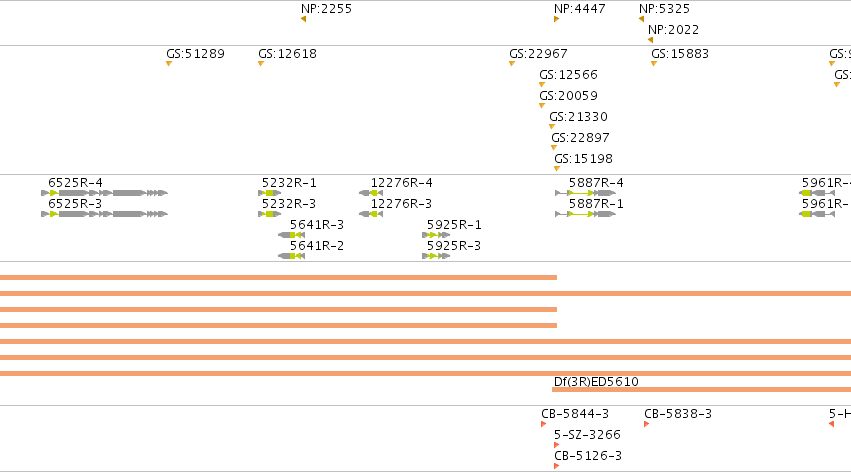Click the CB-5126-3 red marker triangle
This screenshot has height=472, width=851.
pyautogui.click(x=556, y=467)
